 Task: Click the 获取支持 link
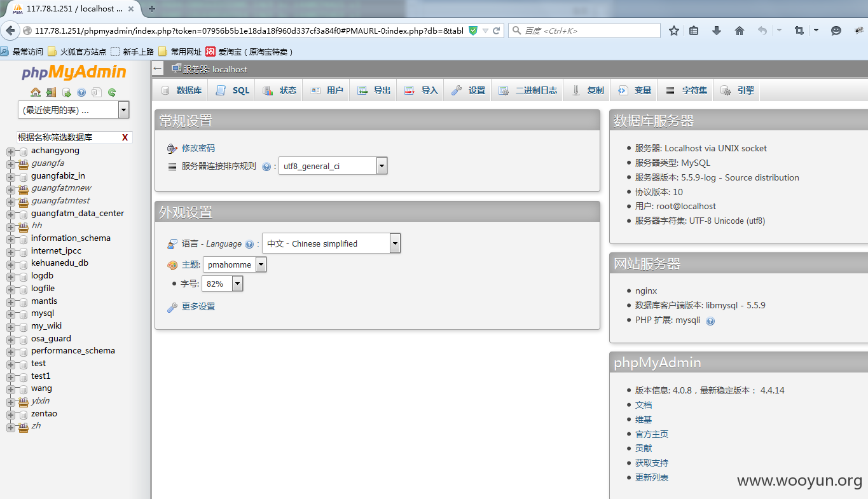point(652,463)
